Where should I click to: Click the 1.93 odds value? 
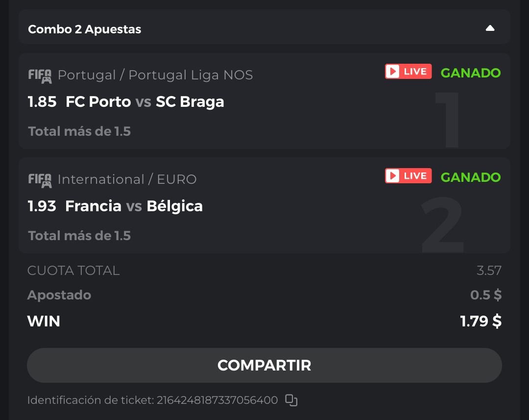click(42, 206)
